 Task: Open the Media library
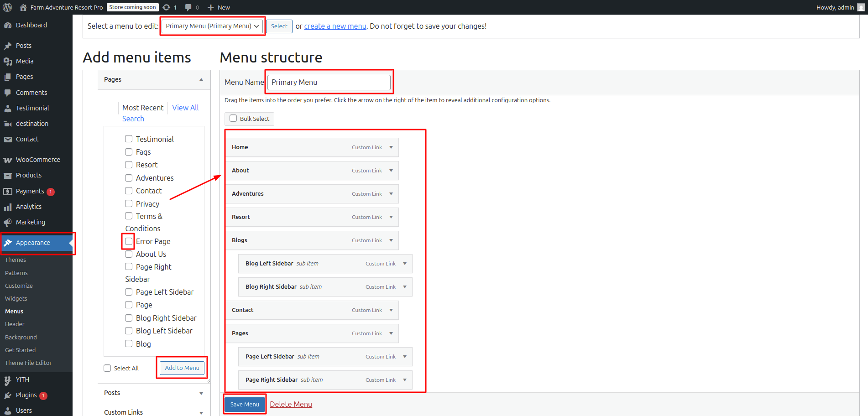coord(25,61)
